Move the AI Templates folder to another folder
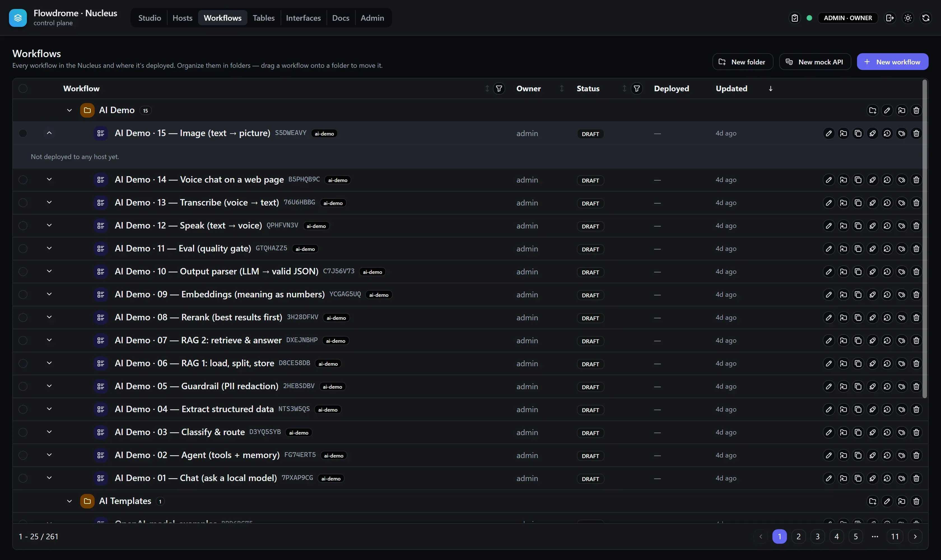 901,501
